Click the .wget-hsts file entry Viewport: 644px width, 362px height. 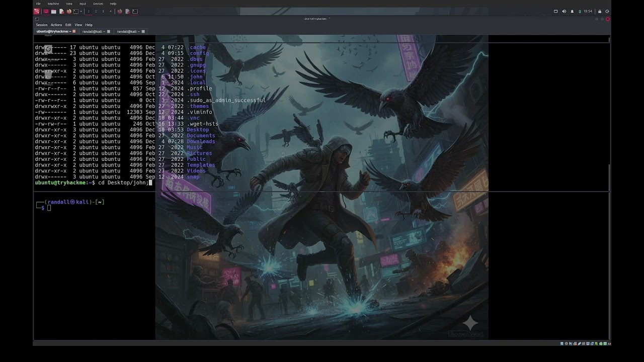pyautogui.click(x=202, y=124)
